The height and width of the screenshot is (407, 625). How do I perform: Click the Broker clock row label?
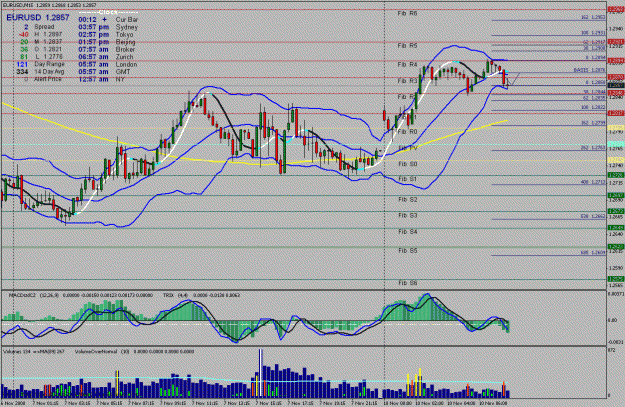point(125,49)
